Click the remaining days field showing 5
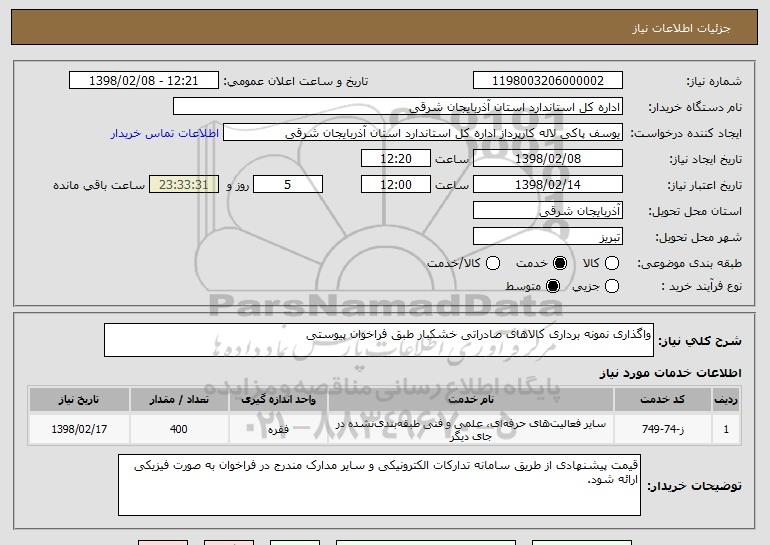Viewport: 770px width, 545px height. 288,185
